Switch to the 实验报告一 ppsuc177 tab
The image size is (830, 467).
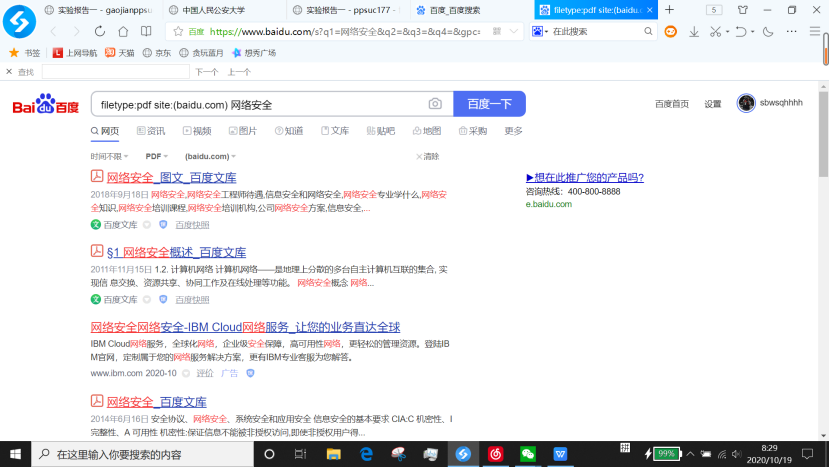point(348,10)
